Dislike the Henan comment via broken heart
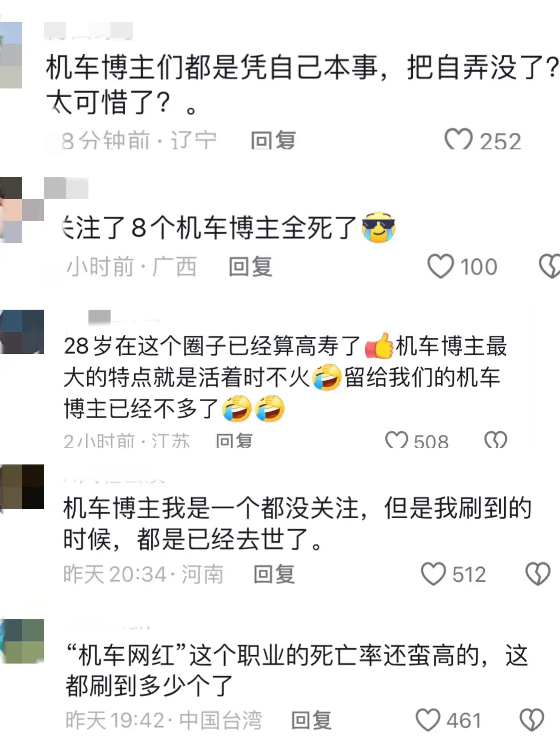Image resolution: width=560 pixels, height=747 pixels. tap(538, 574)
